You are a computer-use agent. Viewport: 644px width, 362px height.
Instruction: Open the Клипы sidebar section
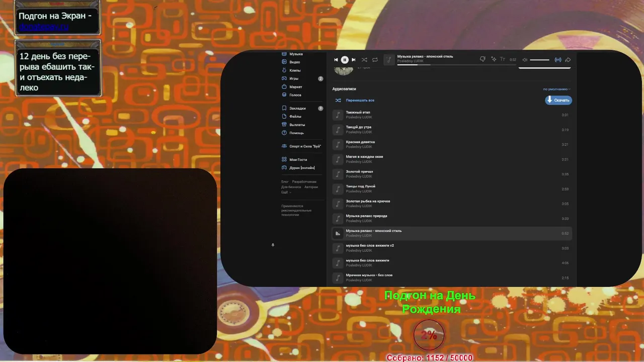click(x=295, y=70)
